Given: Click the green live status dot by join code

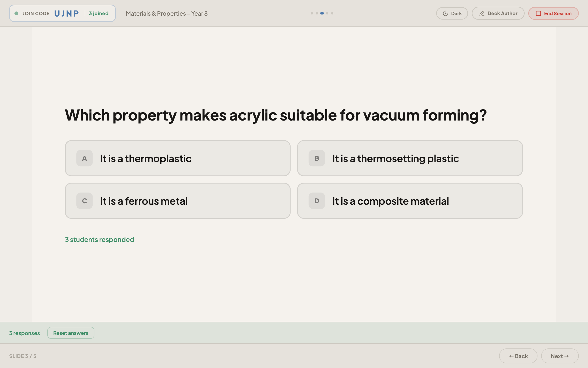Looking at the screenshot, I should click(16, 13).
